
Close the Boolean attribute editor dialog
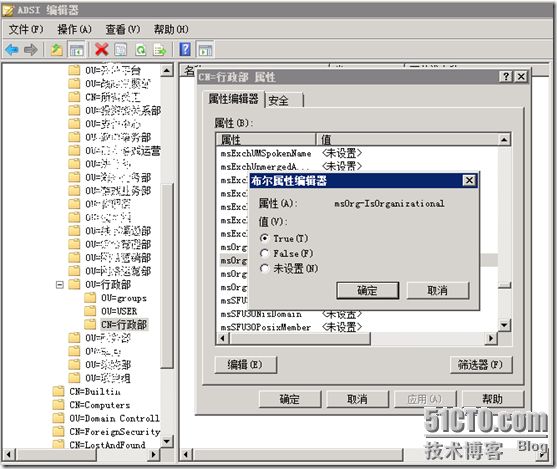469,180
